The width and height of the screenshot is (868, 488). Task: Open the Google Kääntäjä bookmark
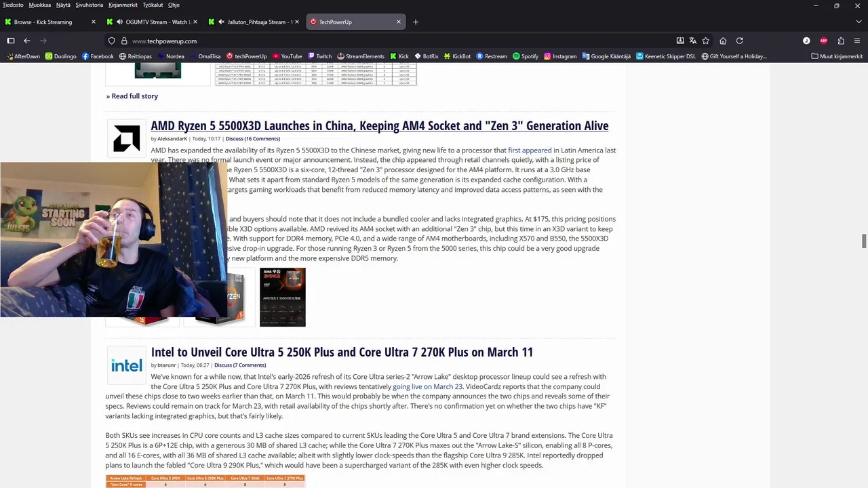606,56
